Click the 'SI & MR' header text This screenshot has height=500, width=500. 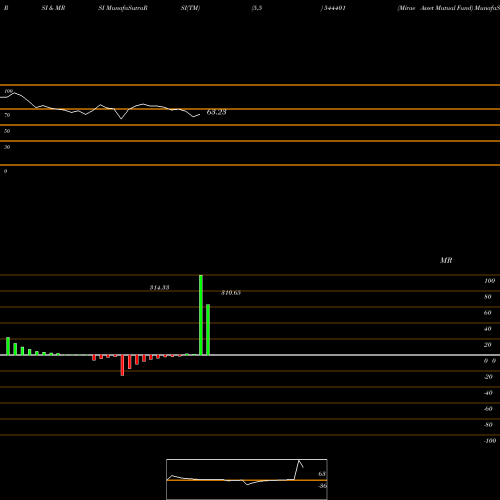(x=53, y=8)
